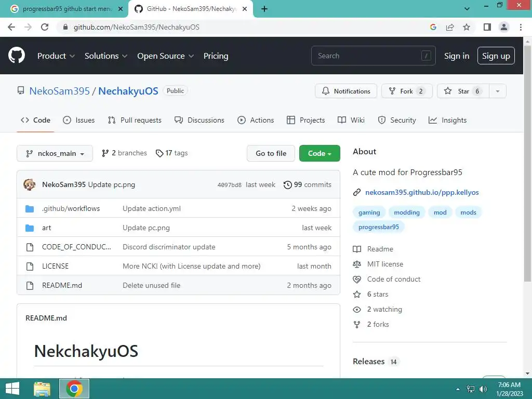Show hidden tray icons arrow
The width and height of the screenshot is (532, 399).
point(458,389)
